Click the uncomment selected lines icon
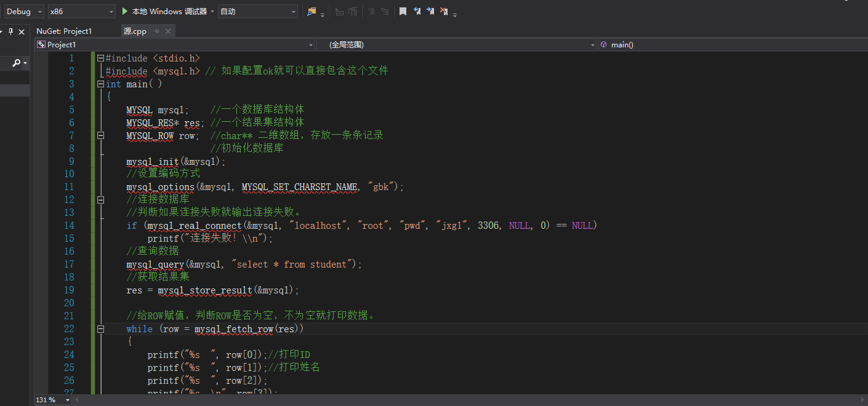The image size is (868, 406). pos(386,10)
